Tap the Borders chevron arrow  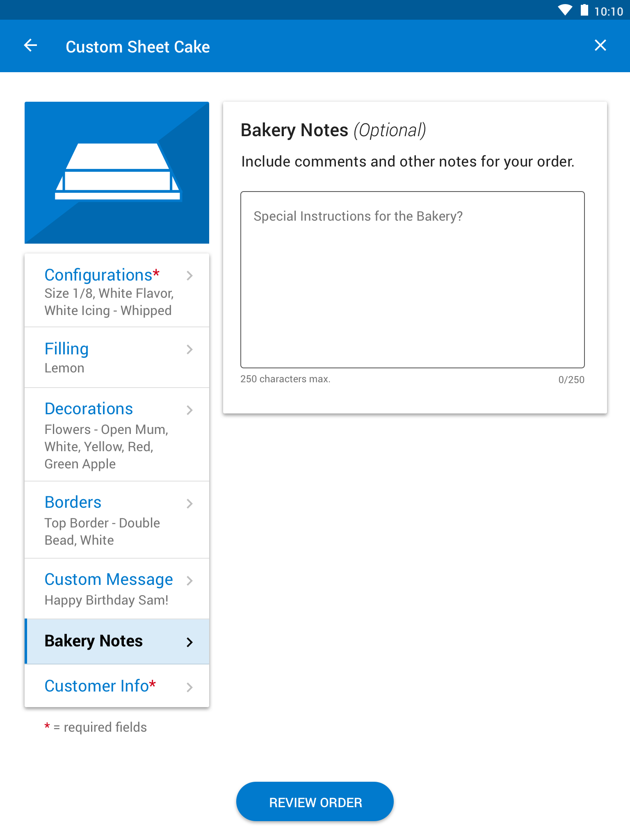189,503
